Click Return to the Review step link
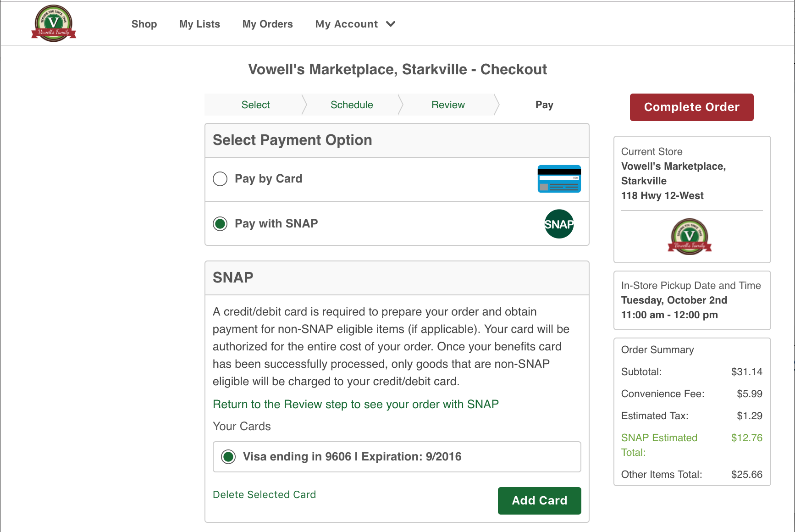The image size is (795, 532). (355, 404)
